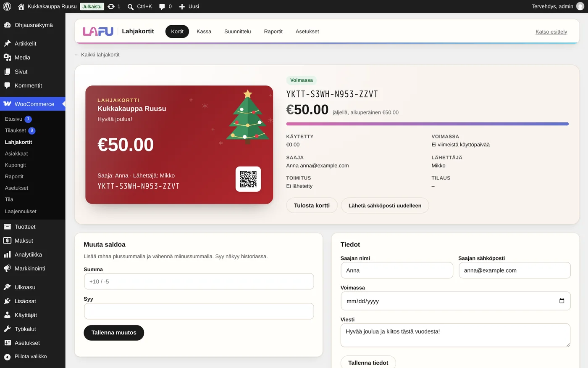Click the Tuotteet archive box icon
The height and width of the screenshot is (368, 588).
click(7, 227)
